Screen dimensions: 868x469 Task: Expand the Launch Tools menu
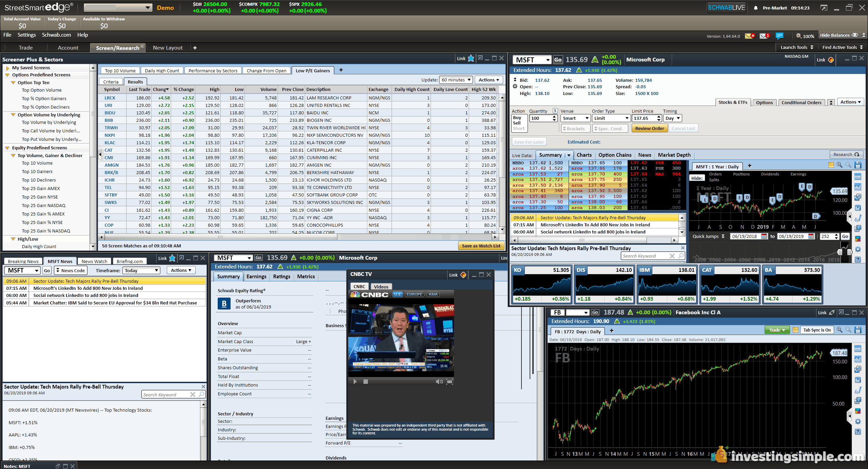click(x=797, y=47)
